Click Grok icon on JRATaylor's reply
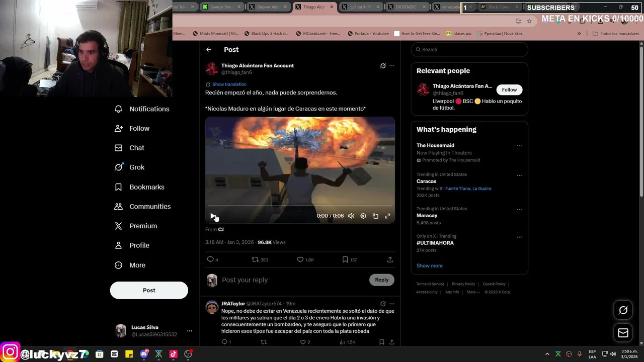This screenshot has width=644, height=362. (383, 304)
